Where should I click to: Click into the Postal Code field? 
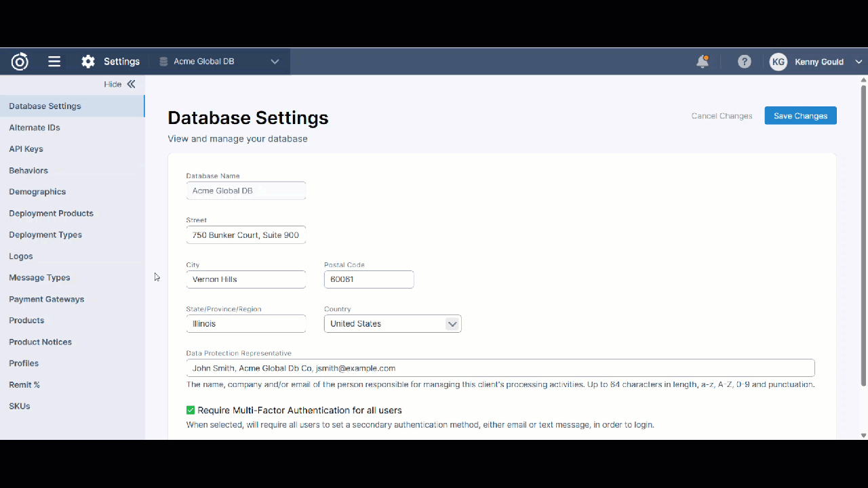click(x=369, y=279)
